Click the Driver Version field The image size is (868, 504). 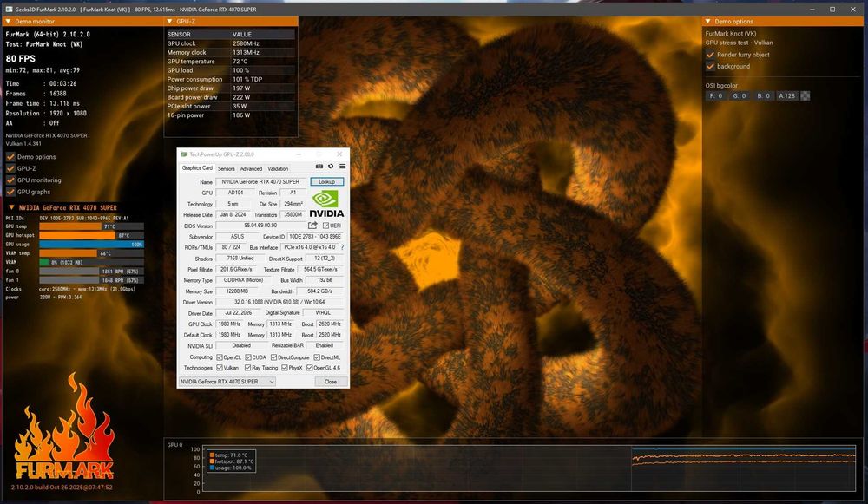click(279, 302)
